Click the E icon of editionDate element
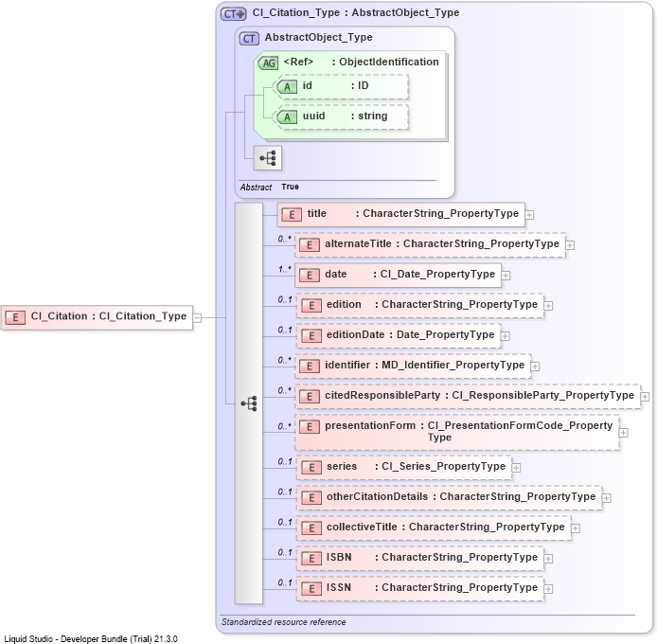The height and width of the screenshot is (644, 657). click(x=311, y=336)
